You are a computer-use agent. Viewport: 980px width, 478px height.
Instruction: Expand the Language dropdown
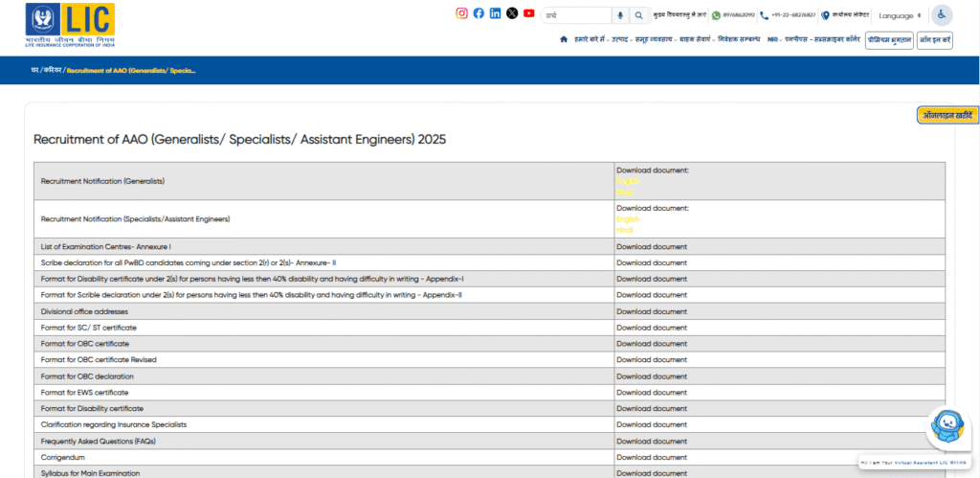point(900,15)
